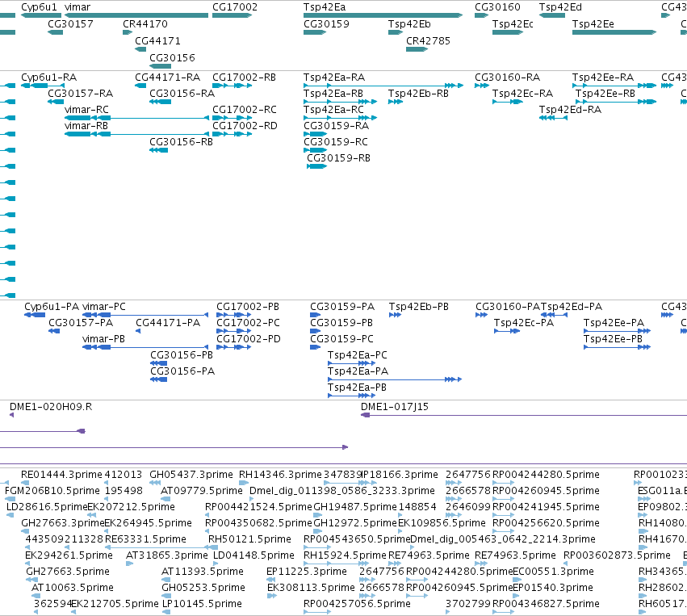The image size is (687, 616).
Task: Click the Tsp42Ed-RA transcript
Action: coord(553,118)
